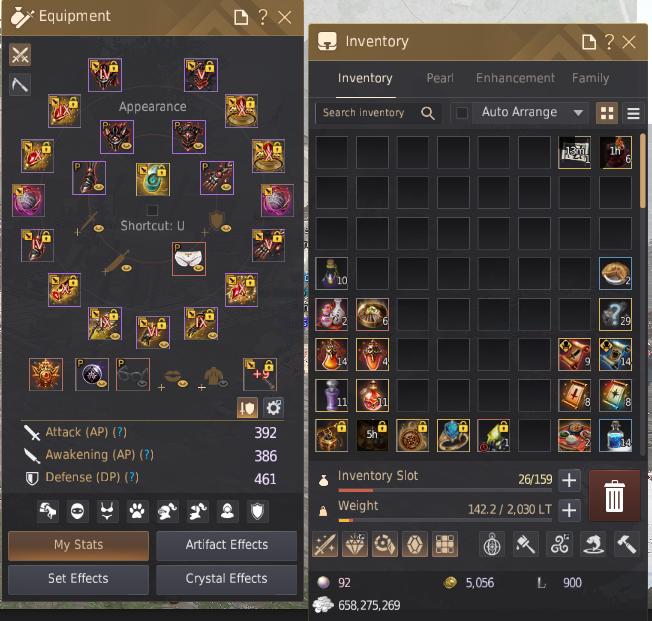Show Crystal Effects
The image size is (652, 621).
pos(227,579)
